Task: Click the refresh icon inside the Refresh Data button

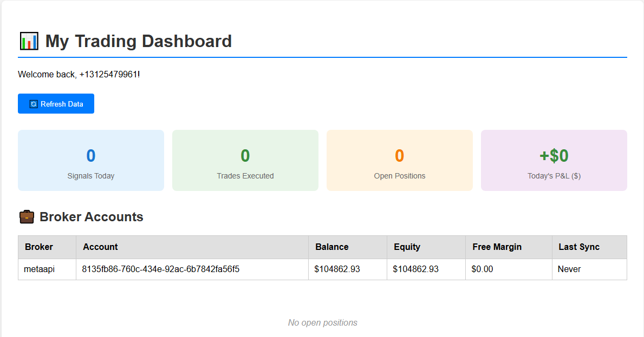Action: pyautogui.click(x=34, y=103)
